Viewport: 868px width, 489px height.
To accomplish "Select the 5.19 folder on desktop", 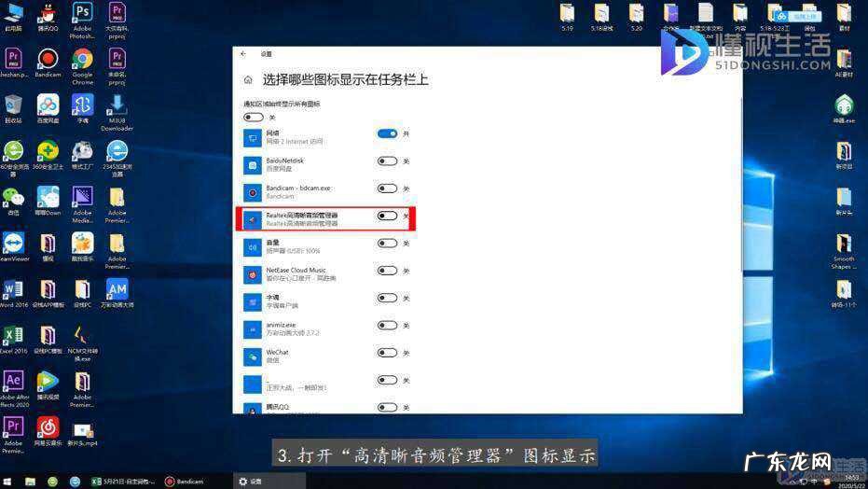I will tap(568, 17).
